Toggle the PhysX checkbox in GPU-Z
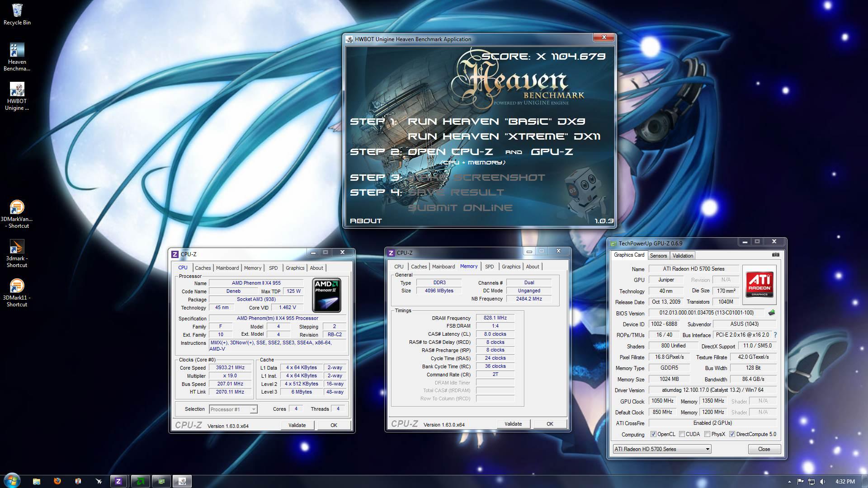 707,434
